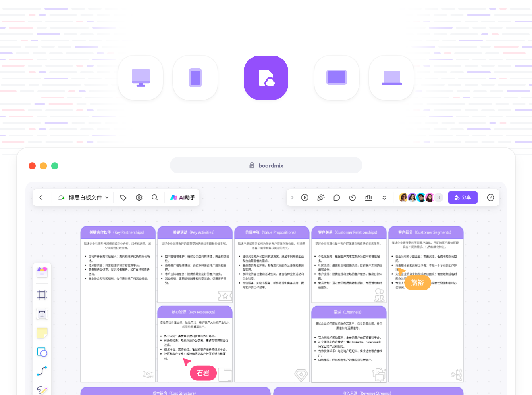532x395 pixels.
Task: Click the search magnifier icon
Action: [x=155, y=197]
